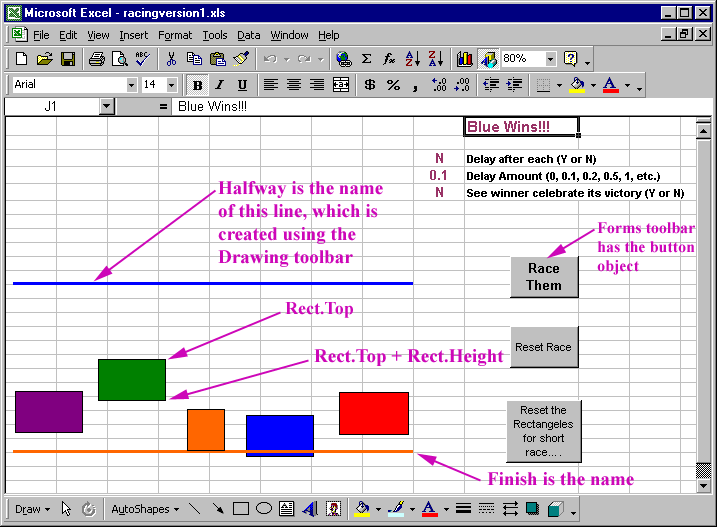Toggle Underline formatting
717x527 pixels.
pos(243,85)
